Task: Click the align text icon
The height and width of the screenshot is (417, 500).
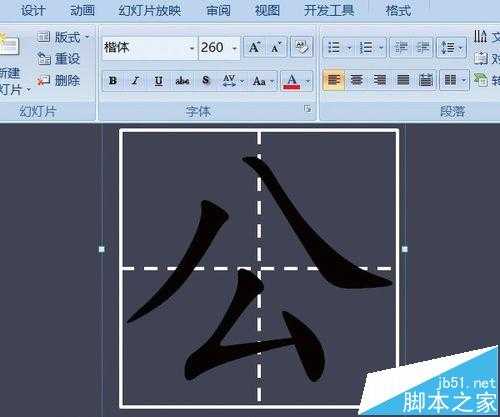Action: click(481, 58)
